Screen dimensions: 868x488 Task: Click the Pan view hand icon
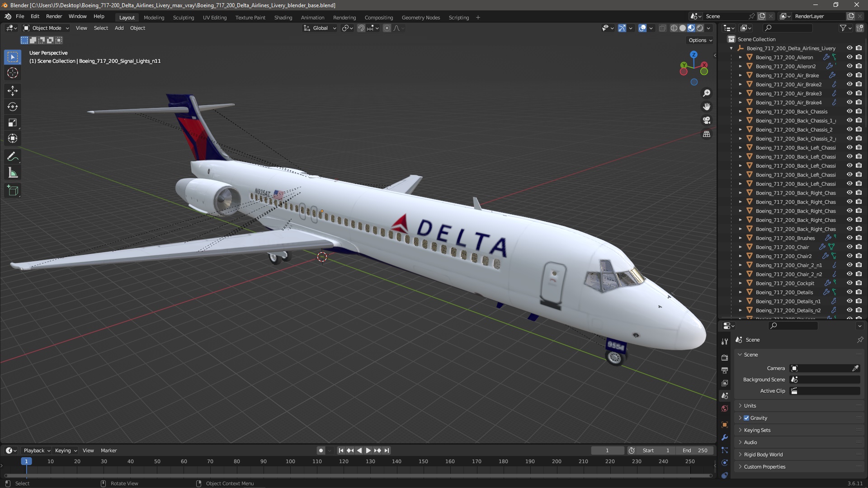(x=707, y=107)
